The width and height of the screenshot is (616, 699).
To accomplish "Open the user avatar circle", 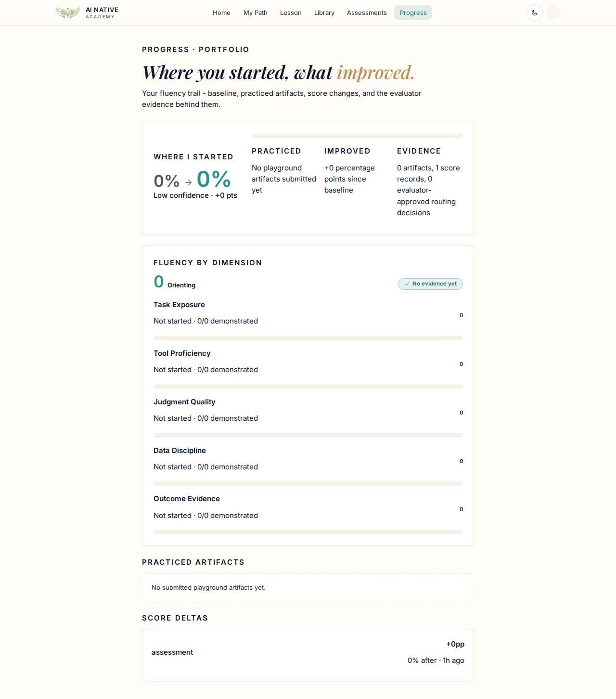I will point(553,13).
